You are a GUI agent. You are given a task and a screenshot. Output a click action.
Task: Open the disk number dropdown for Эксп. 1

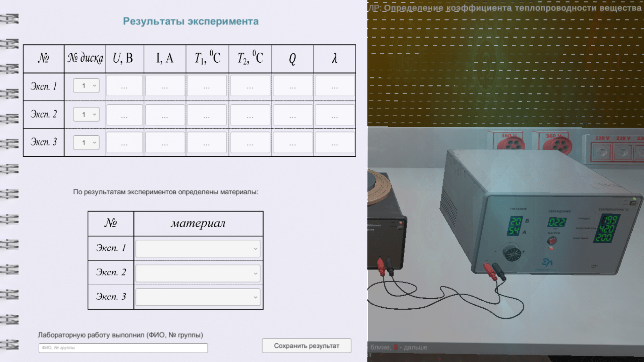pyautogui.click(x=86, y=85)
